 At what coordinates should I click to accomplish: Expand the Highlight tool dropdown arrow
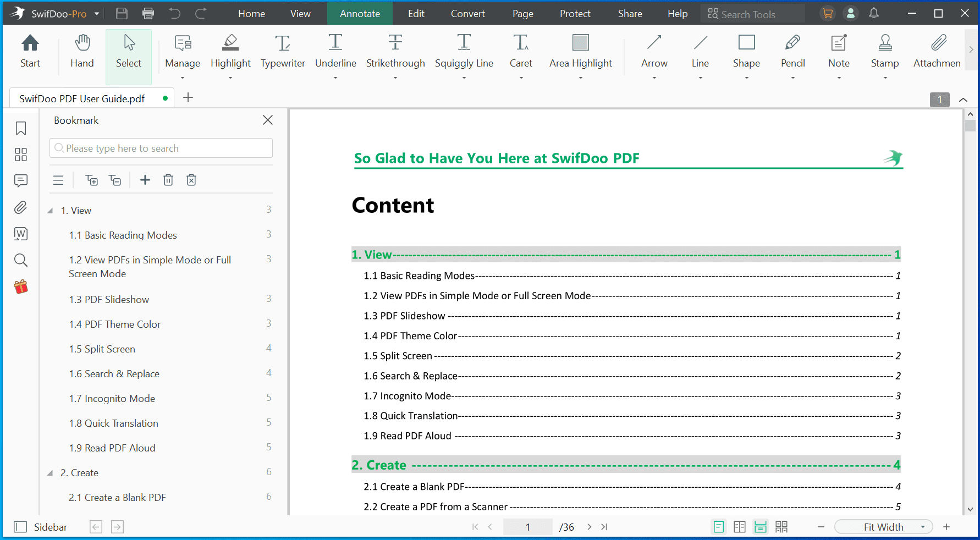[x=230, y=78]
